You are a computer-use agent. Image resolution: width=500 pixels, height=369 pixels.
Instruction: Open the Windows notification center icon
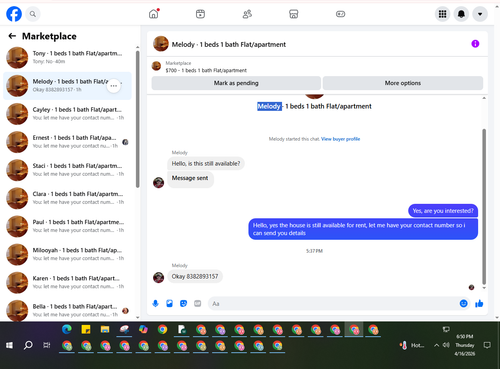tap(487, 345)
